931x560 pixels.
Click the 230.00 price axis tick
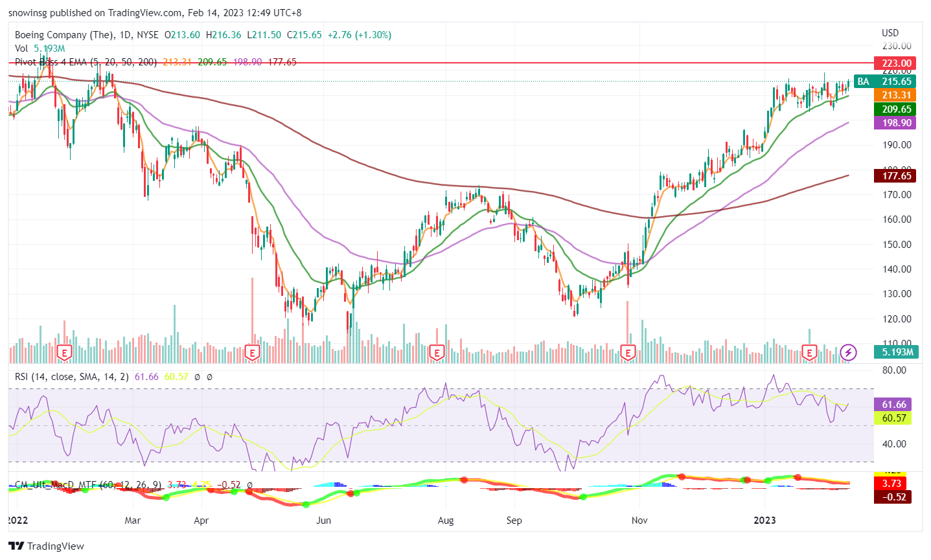coord(897,47)
